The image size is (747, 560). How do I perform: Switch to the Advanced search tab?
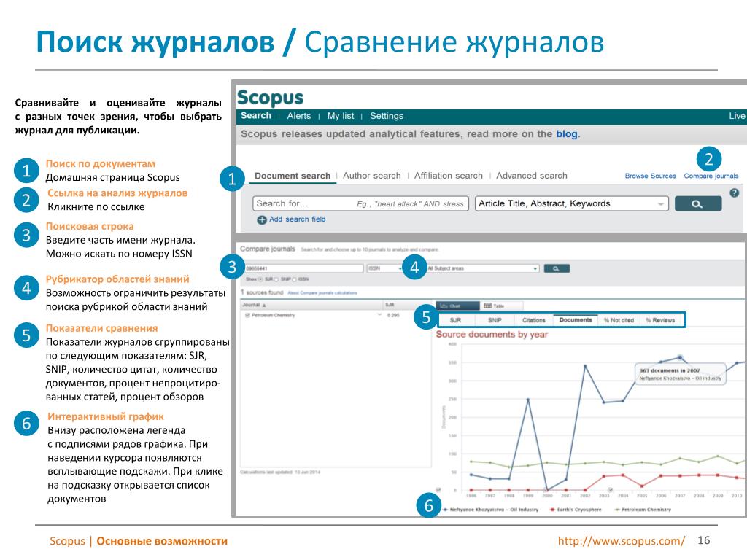[532, 176]
